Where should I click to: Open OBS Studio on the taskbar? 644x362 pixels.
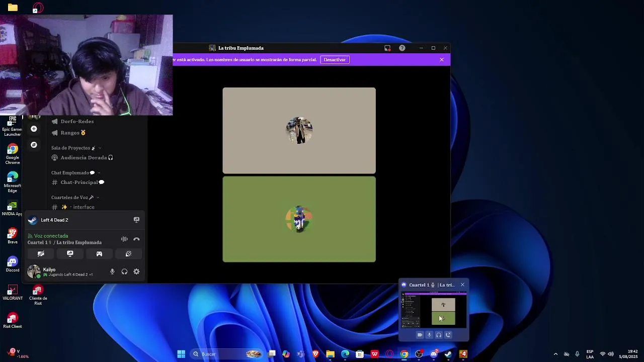point(419,354)
